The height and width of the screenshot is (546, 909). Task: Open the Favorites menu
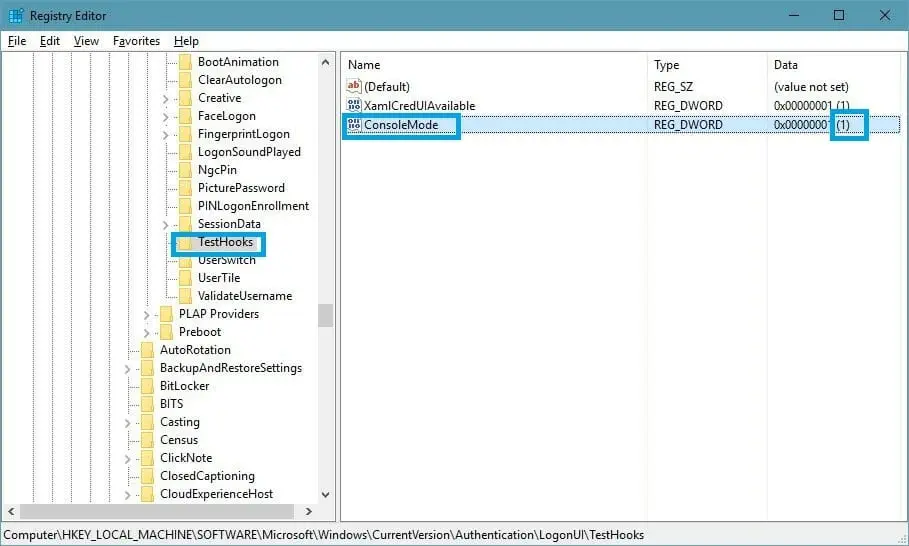click(x=136, y=41)
